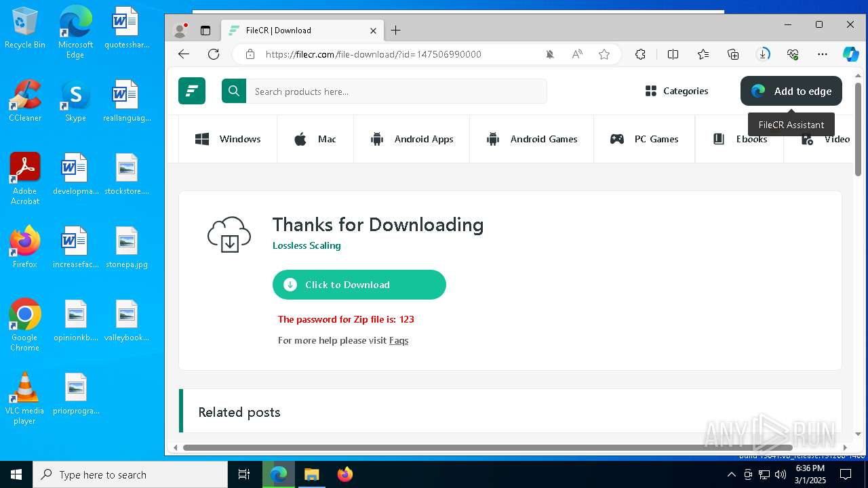Open the Favorites list icon
Image resolution: width=868 pixels, height=488 pixels.
tap(703, 54)
